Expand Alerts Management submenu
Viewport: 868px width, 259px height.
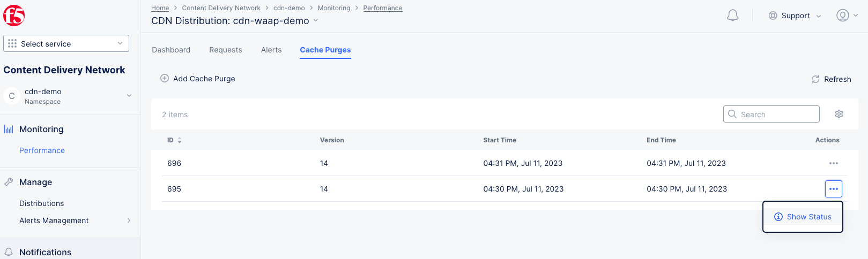pyautogui.click(x=129, y=220)
